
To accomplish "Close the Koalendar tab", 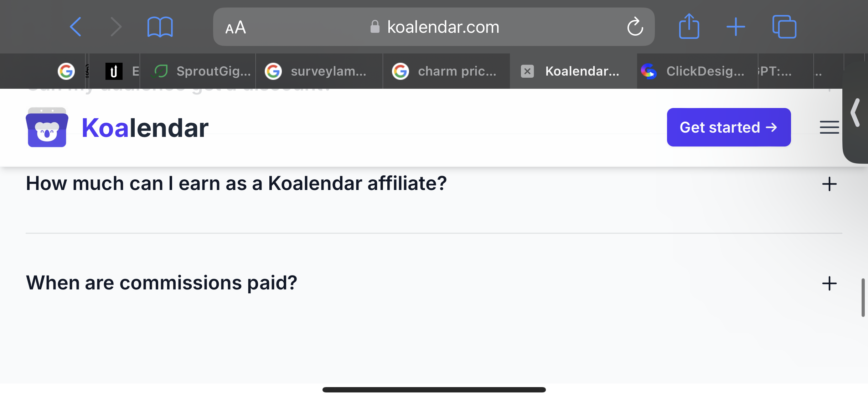I will click(x=527, y=71).
